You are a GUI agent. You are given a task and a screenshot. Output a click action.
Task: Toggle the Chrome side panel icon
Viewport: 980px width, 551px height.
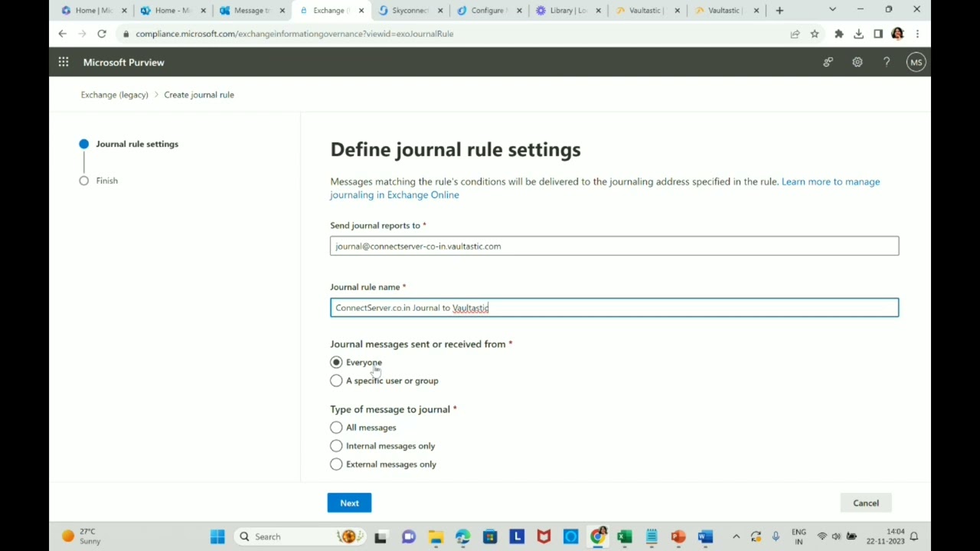878,34
